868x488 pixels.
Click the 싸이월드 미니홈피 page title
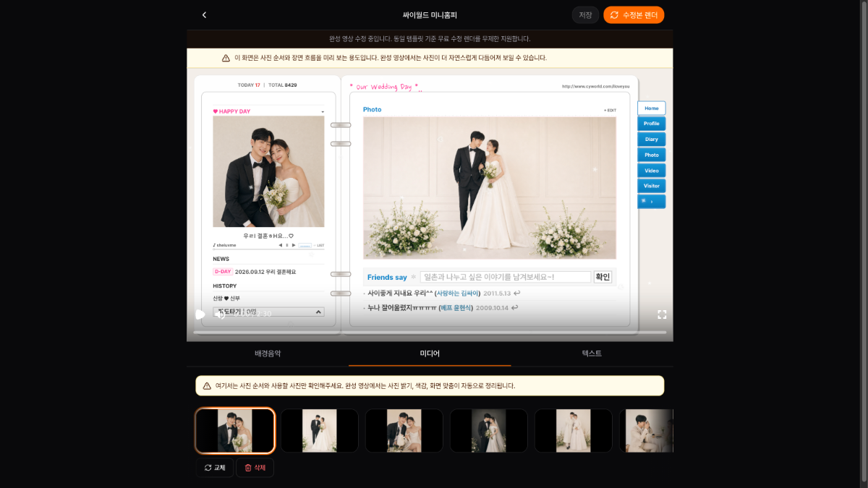click(x=430, y=15)
